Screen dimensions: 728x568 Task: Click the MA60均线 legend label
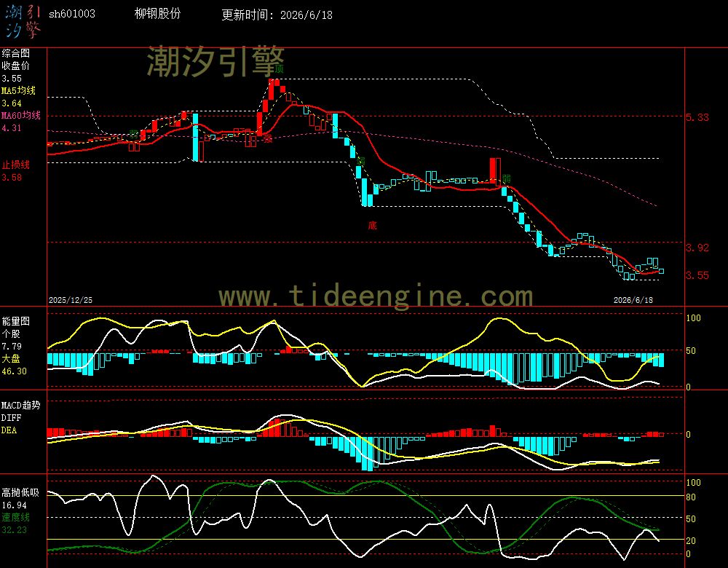pyautogui.click(x=21, y=115)
